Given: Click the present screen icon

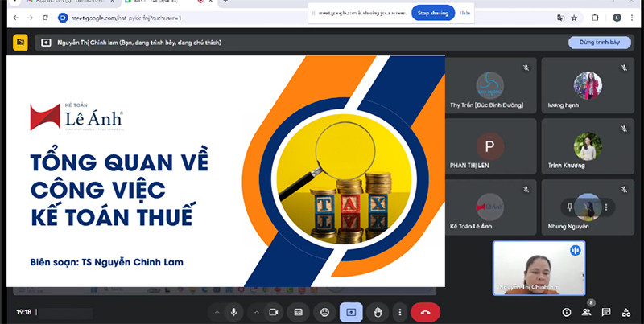Looking at the screenshot, I should point(350,312).
